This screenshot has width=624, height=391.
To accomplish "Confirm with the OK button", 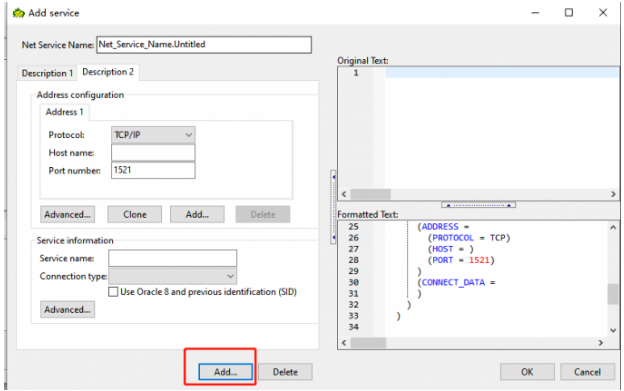I will (527, 372).
